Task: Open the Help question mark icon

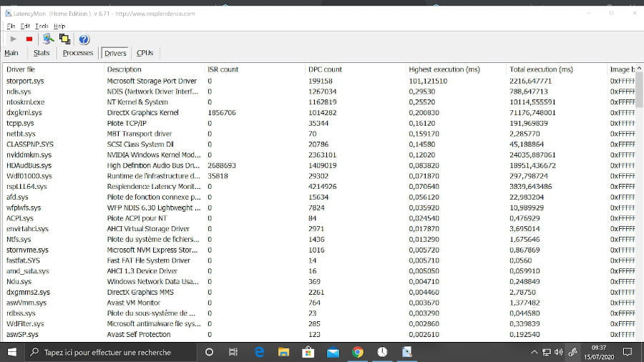Action: (84, 39)
